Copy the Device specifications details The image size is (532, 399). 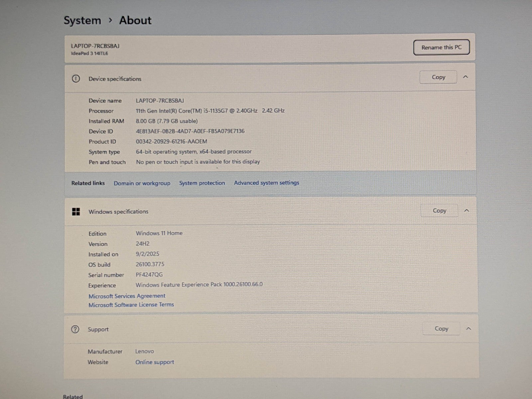(438, 77)
